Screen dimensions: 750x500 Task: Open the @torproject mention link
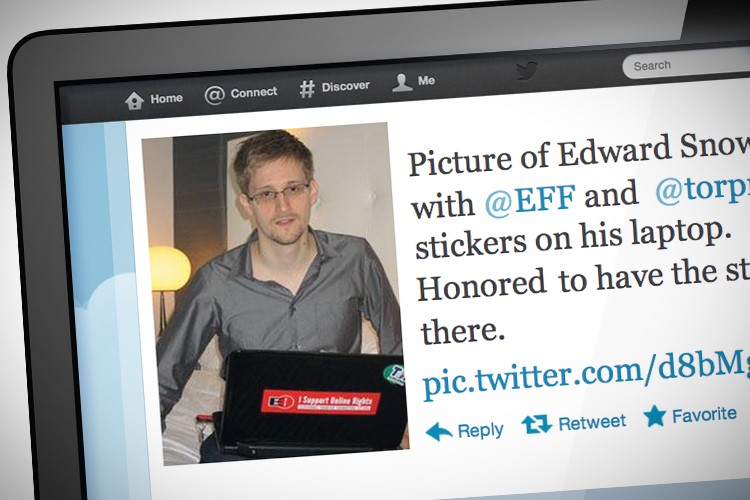702,188
